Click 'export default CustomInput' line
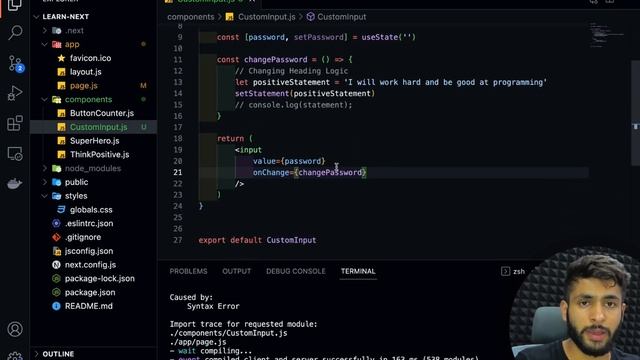The height and width of the screenshot is (360, 640). (257, 240)
